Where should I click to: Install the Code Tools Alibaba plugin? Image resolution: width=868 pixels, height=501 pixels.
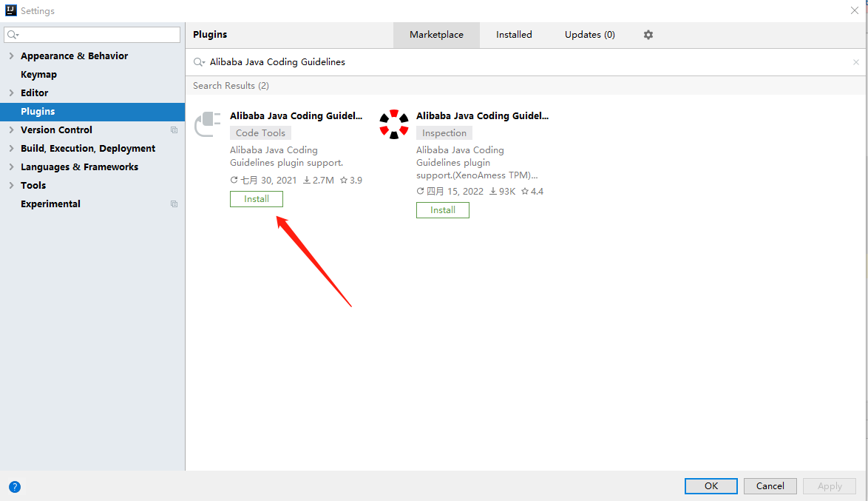[x=257, y=199]
